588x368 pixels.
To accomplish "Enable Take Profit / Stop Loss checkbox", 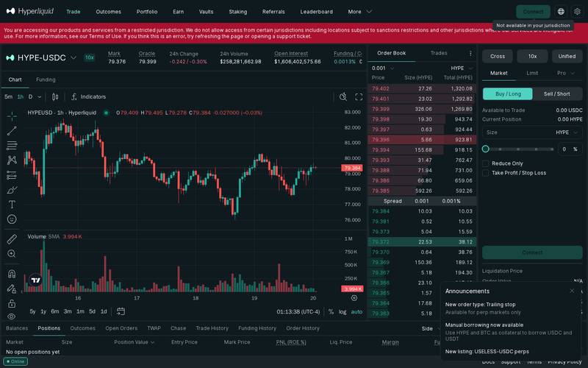I will [486, 173].
